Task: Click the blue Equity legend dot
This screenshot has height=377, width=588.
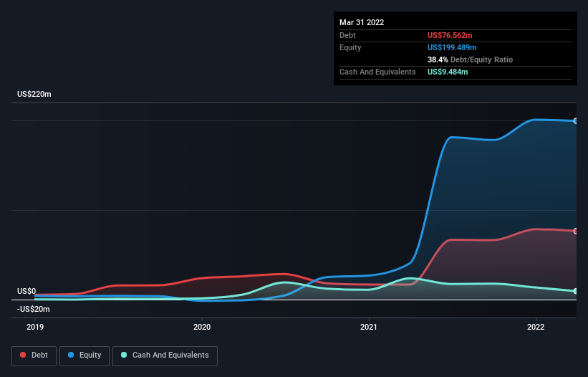Action: [71, 355]
